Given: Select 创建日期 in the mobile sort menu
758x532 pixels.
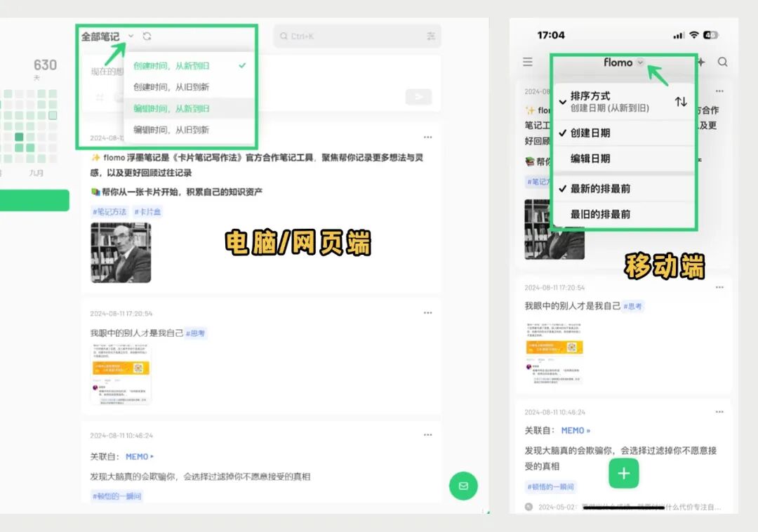Looking at the screenshot, I should pyautogui.click(x=624, y=133).
